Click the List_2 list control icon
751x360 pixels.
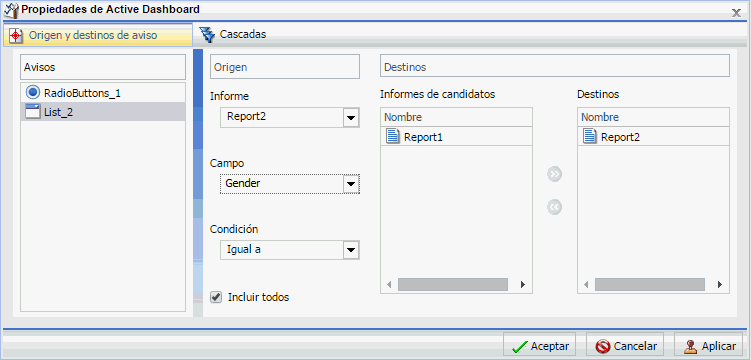(33, 112)
